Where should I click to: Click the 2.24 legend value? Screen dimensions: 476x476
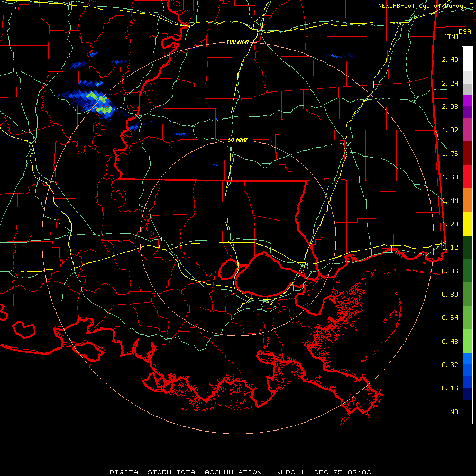pyautogui.click(x=450, y=83)
